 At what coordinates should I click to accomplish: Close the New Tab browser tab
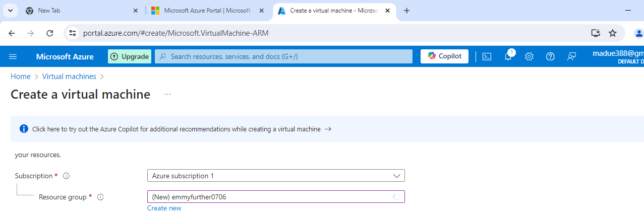(x=135, y=11)
